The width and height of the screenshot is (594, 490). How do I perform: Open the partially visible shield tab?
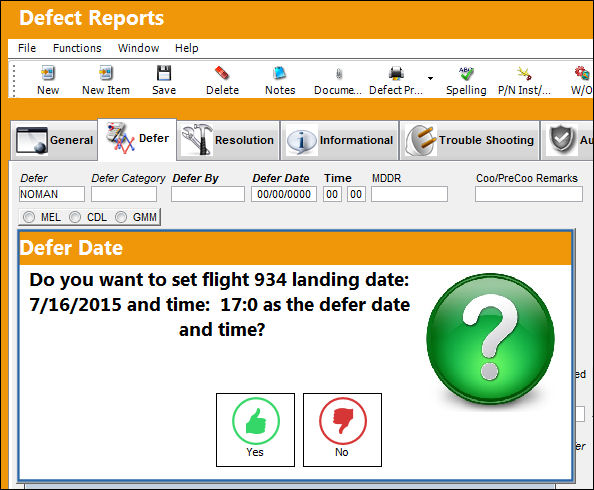click(567, 140)
